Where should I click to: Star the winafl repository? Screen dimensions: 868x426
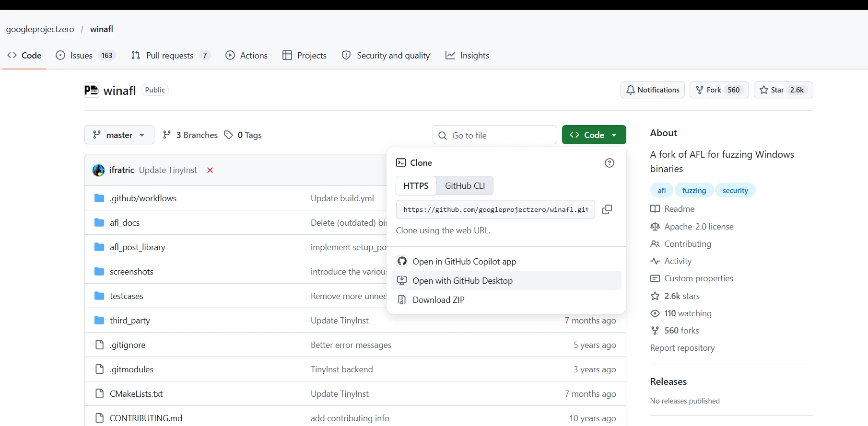tap(783, 90)
